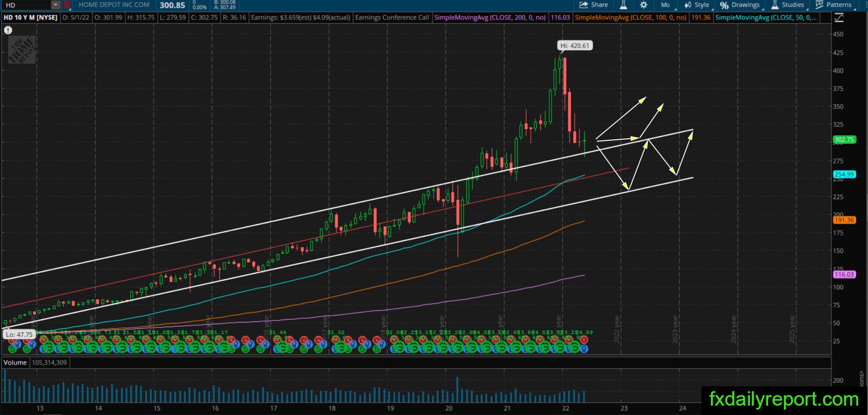
Task: Click the 350 price axis label
Action: (x=838, y=107)
